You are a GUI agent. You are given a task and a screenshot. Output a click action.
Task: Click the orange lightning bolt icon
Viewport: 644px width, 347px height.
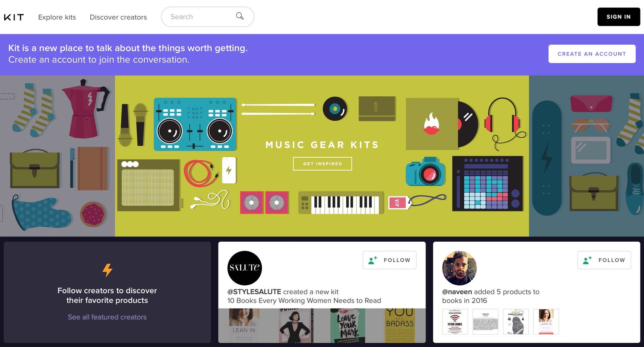[x=107, y=270]
